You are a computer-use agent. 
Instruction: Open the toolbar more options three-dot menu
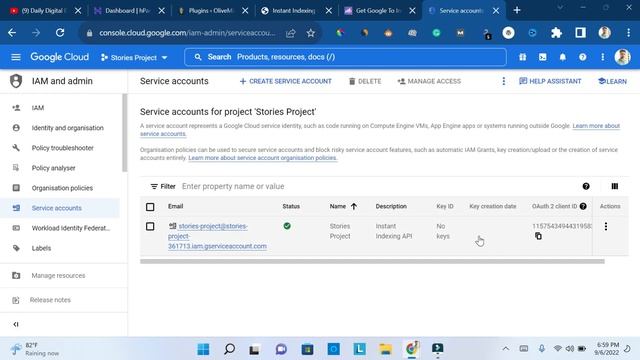tap(504, 81)
